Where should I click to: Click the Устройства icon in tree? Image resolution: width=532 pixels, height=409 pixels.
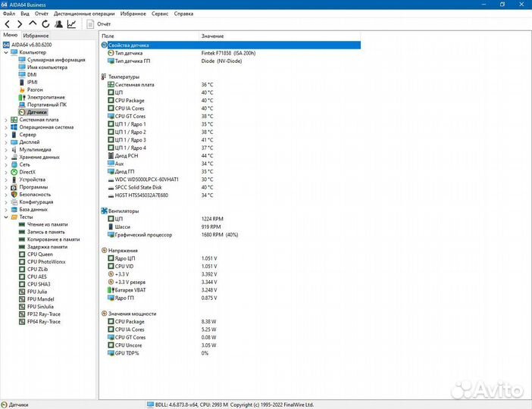14,180
